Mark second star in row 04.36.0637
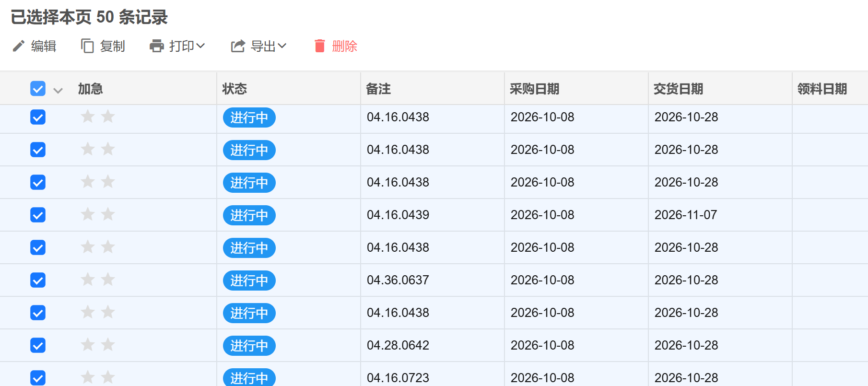Screen dimensions: 868x386 108,280
